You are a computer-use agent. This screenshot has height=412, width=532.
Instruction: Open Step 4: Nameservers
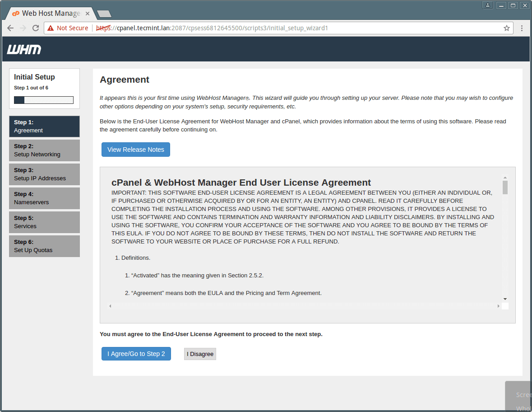coord(45,198)
